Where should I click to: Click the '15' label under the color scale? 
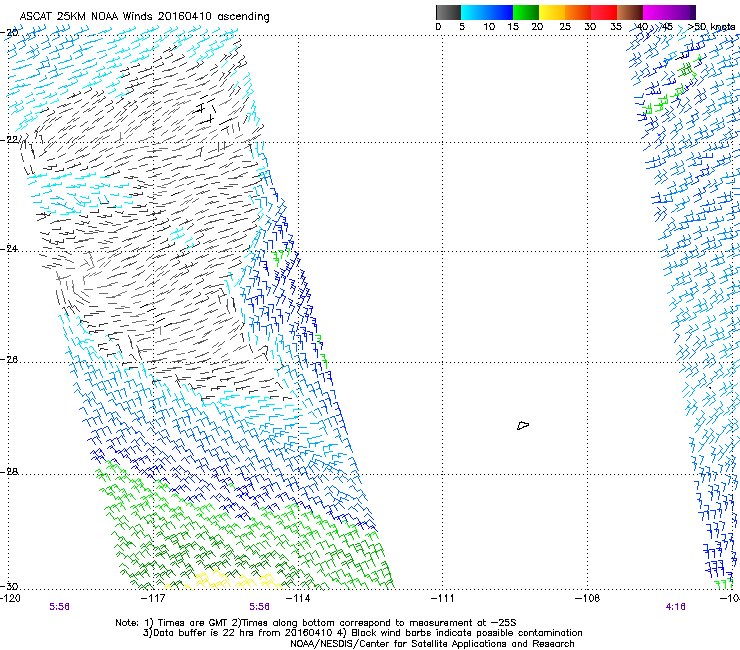tap(513, 27)
